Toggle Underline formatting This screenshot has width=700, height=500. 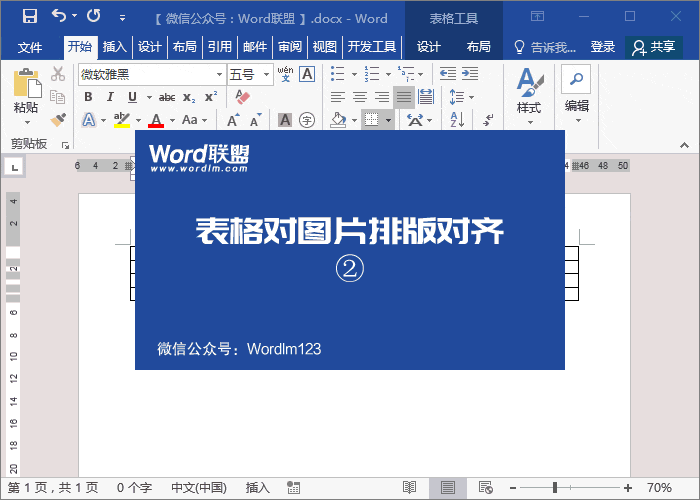tap(132, 97)
